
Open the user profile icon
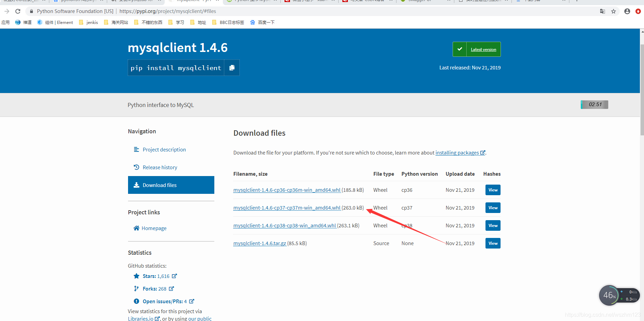point(627,11)
